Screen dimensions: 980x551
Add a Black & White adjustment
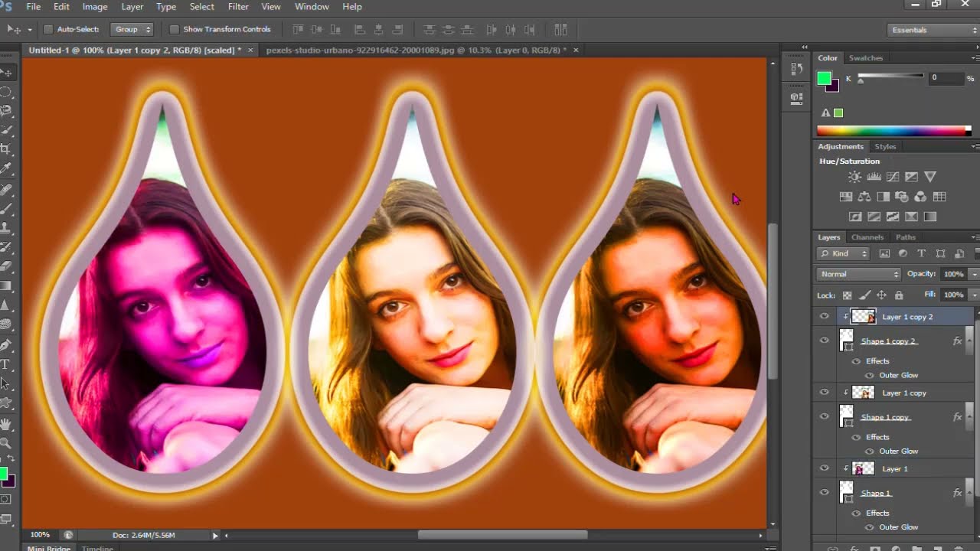(x=883, y=197)
